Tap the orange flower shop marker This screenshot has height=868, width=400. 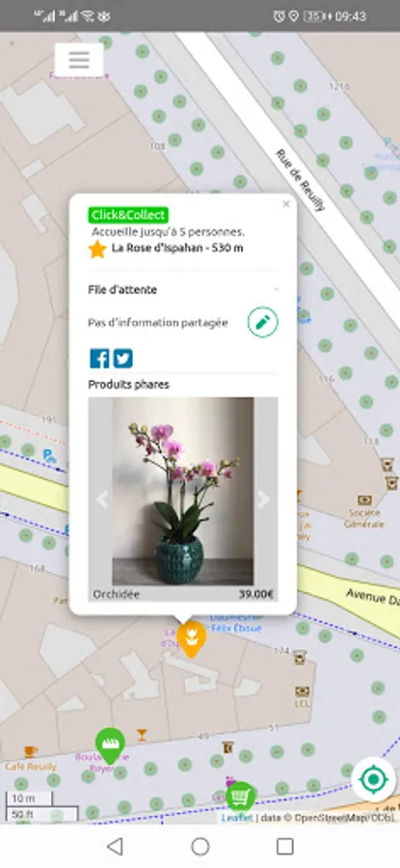coord(192,638)
